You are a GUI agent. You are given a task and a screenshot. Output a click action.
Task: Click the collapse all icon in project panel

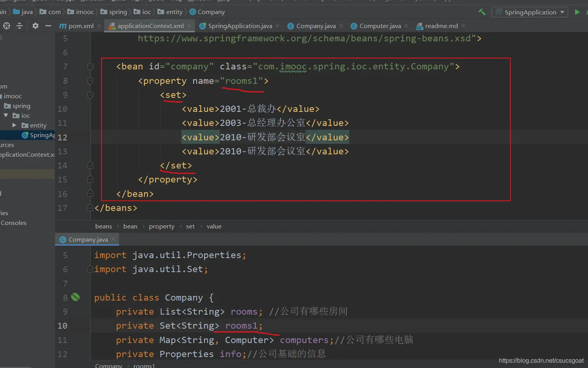20,26
